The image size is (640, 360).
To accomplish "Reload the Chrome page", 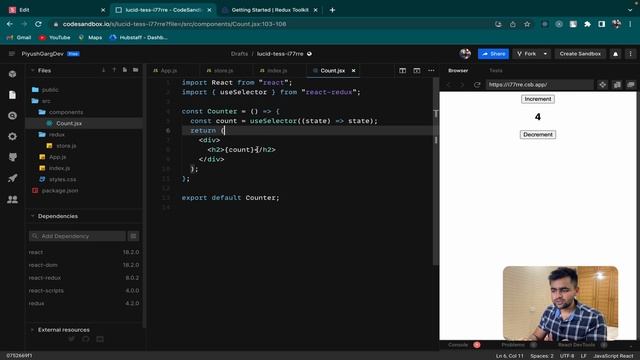I will point(38,24).
